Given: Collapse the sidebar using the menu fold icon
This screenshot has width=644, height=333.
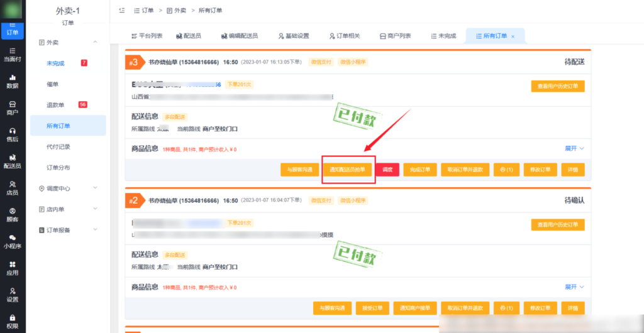Looking at the screenshot, I should point(121,11).
